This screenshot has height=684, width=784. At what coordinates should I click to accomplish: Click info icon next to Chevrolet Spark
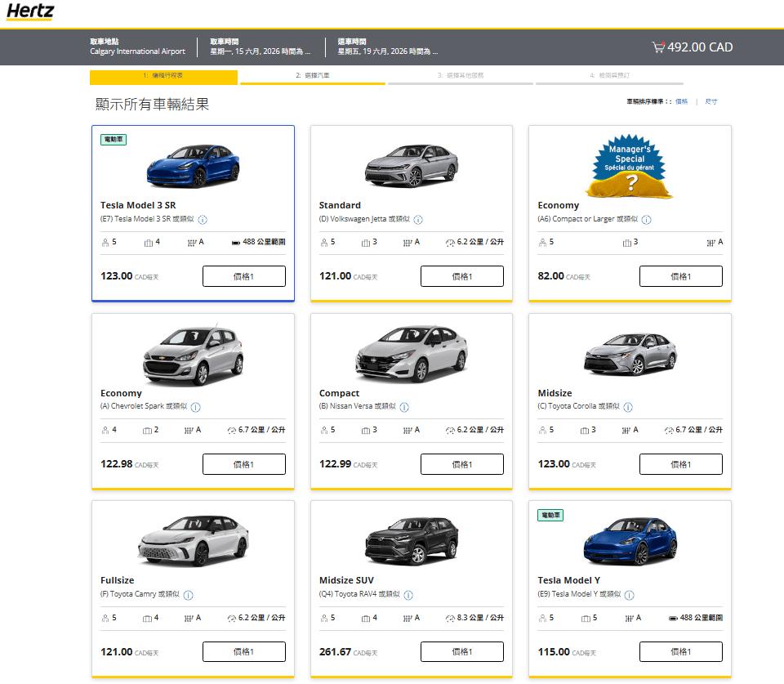(x=196, y=407)
